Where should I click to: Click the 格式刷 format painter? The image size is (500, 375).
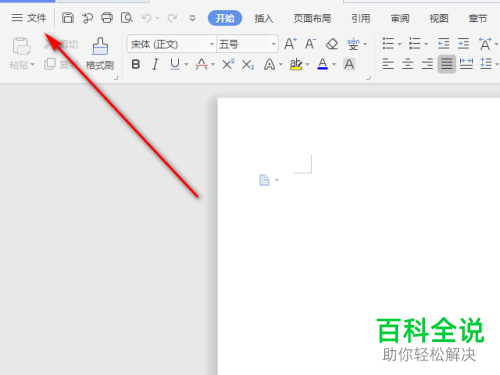tap(100, 53)
